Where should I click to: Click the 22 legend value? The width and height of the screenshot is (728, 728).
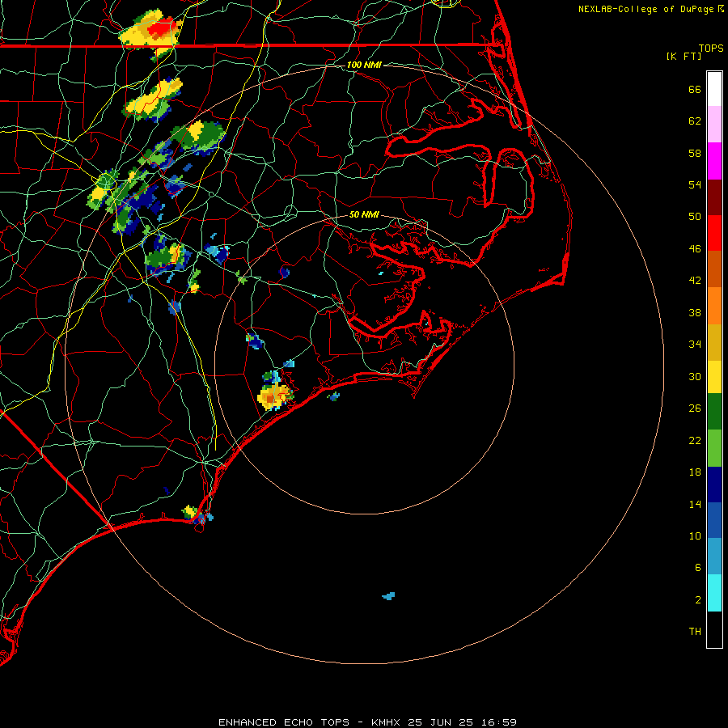coord(695,440)
